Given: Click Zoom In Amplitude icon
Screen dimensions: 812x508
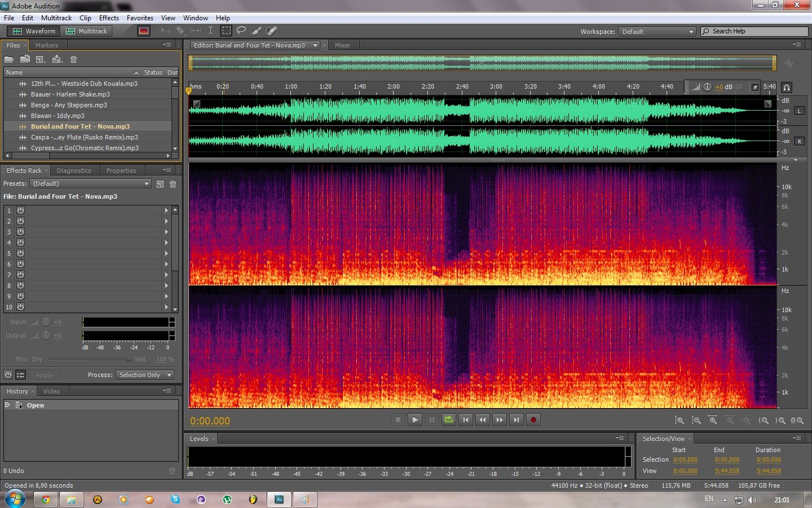Looking at the screenshot, I should [679, 421].
